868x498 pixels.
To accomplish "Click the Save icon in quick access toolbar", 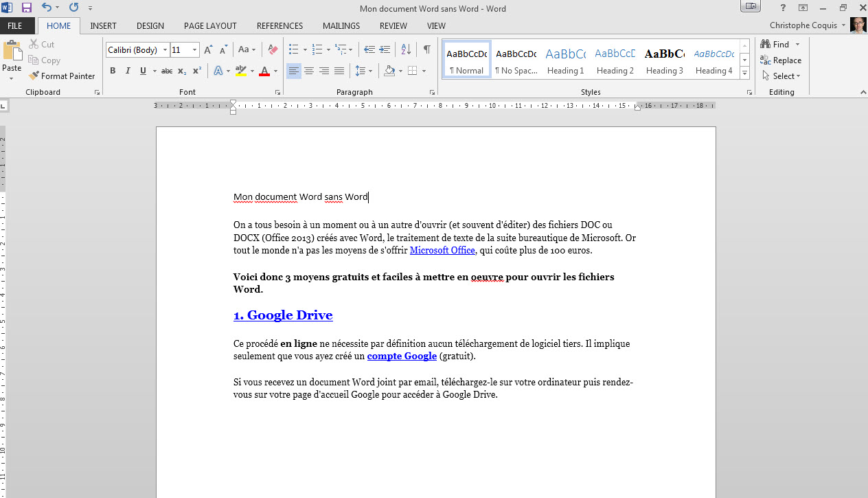I will pyautogui.click(x=27, y=8).
